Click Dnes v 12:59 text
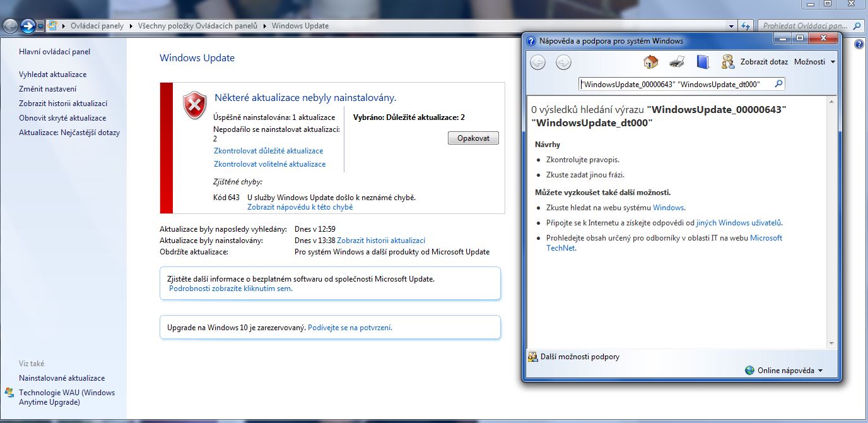Viewport: 868px width, 423px height. 315,229
